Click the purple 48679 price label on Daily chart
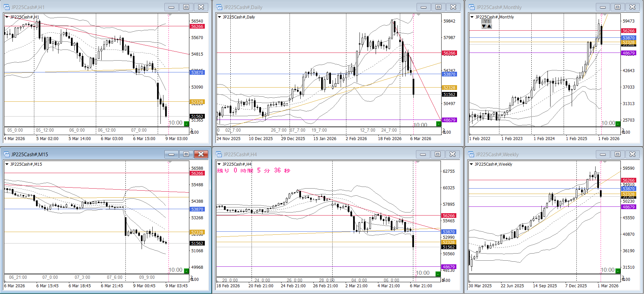The width and height of the screenshot is (644, 294). (x=449, y=120)
